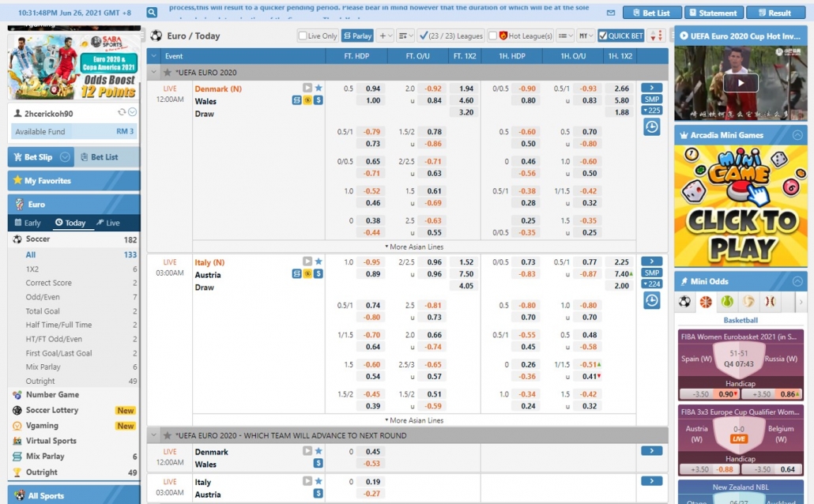Switch to the Live tab in sidebar
Image resolution: width=814 pixels, height=504 pixels.
coord(108,223)
